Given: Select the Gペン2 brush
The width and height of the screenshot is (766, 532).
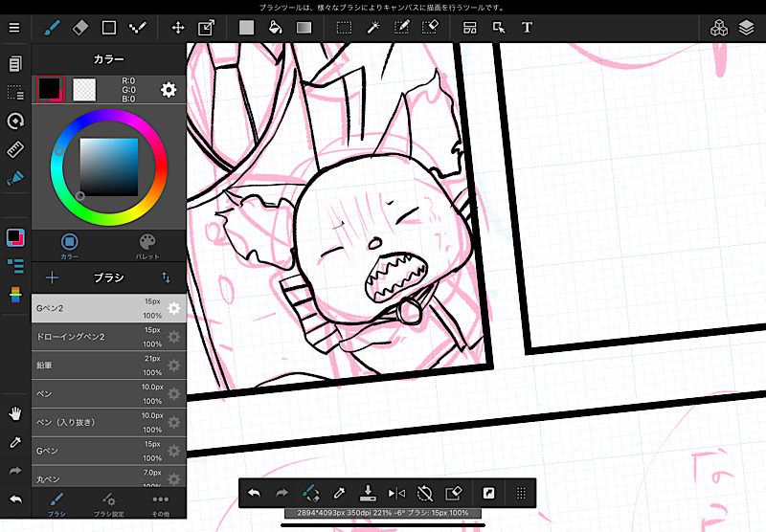Looking at the screenshot, I should (108, 308).
